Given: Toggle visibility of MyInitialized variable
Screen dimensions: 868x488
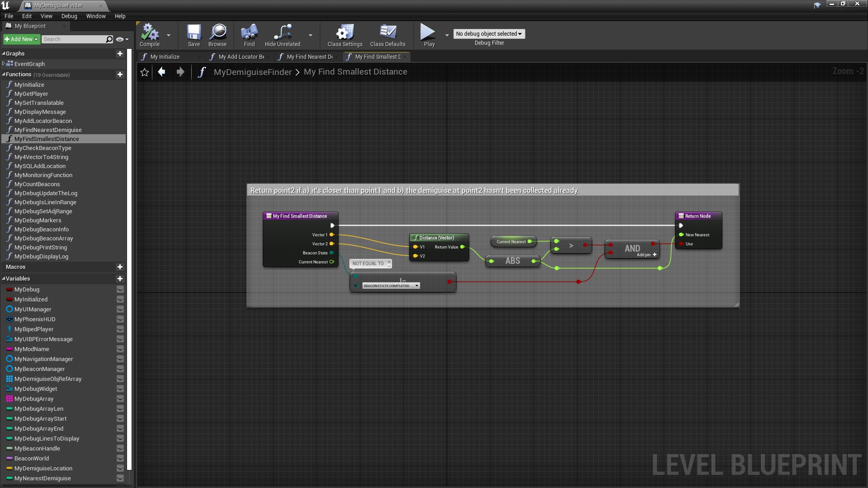Looking at the screenshot, I should (120, 300).
